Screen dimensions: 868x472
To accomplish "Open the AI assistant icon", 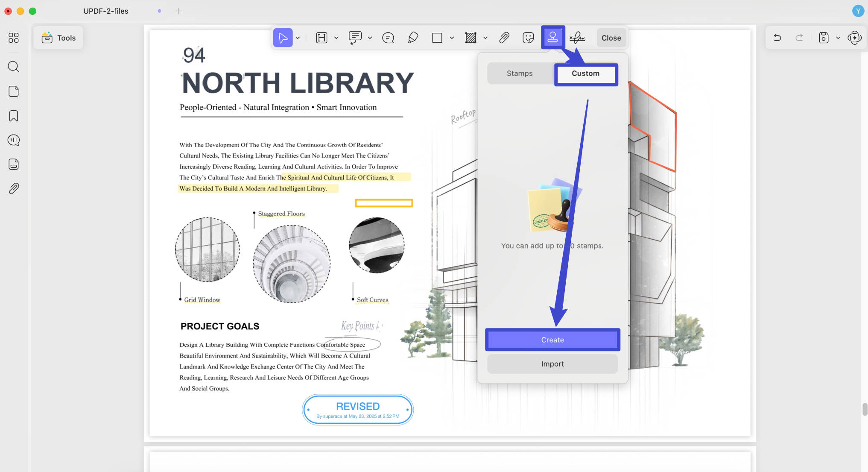I will [854, 38].
